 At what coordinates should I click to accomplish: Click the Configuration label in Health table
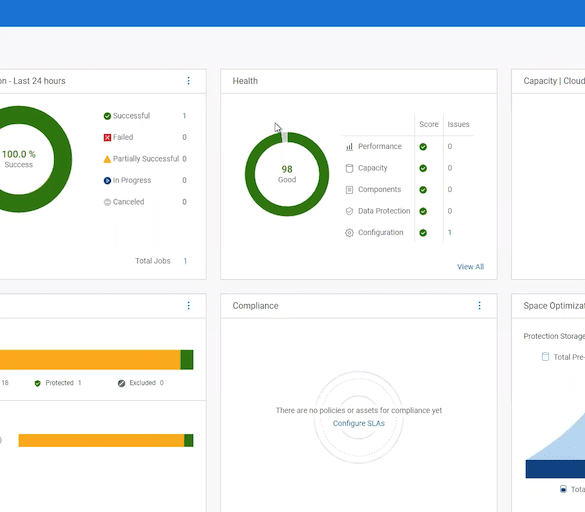click(381, 232)
